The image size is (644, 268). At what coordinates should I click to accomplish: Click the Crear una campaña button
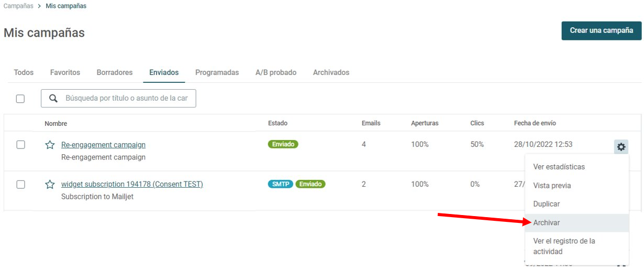pos(602,30)
